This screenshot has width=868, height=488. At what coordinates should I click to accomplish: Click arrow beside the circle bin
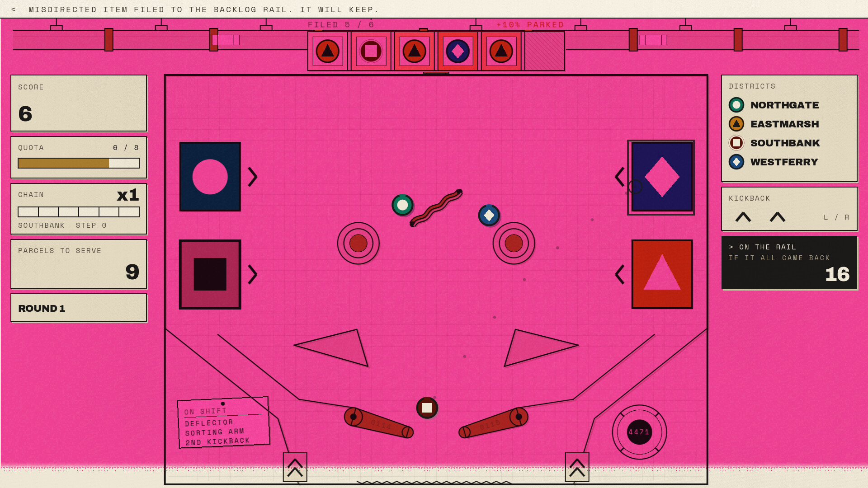tap(253, 177)
